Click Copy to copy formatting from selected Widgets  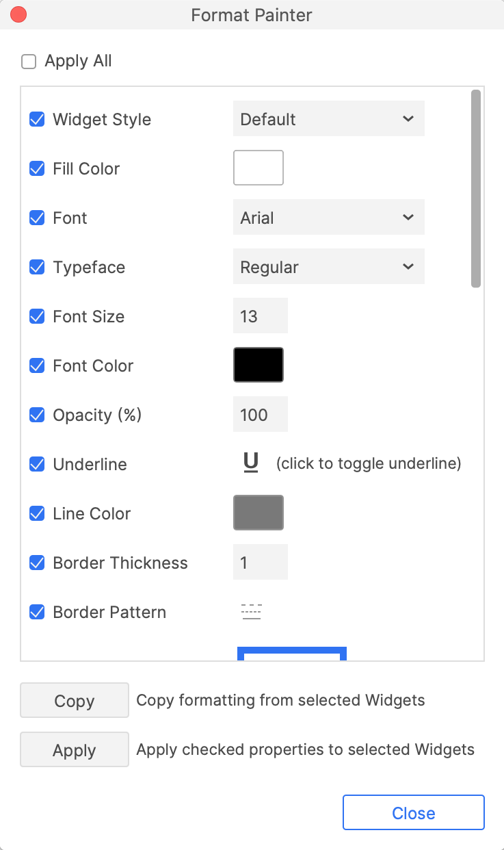coord(74,700)
